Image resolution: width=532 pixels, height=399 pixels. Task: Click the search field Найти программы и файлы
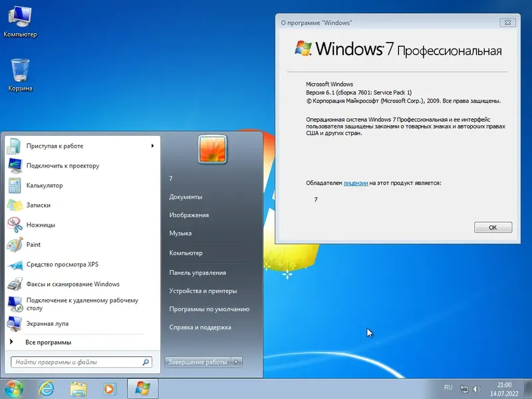pos(73,362)
